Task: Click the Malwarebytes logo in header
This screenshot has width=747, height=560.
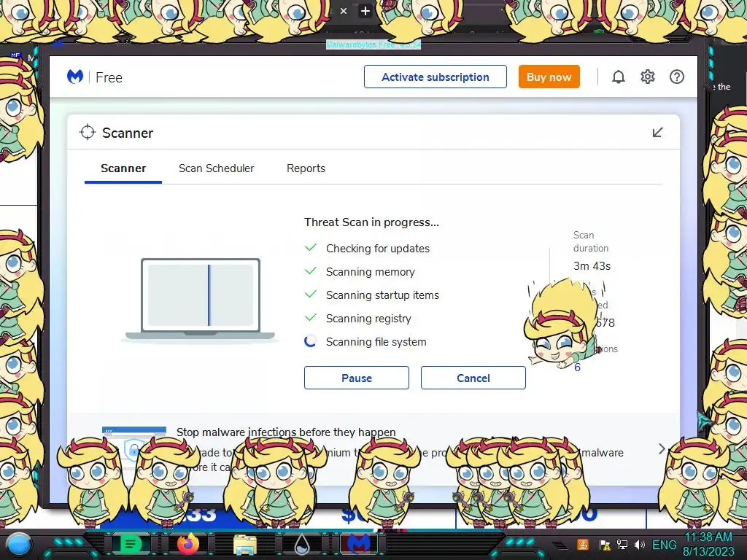Action: [75, 77]
